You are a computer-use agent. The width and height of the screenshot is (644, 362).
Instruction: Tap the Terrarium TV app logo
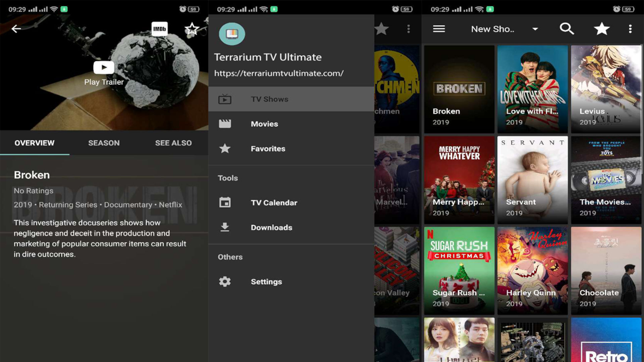[x=232, y=34]
